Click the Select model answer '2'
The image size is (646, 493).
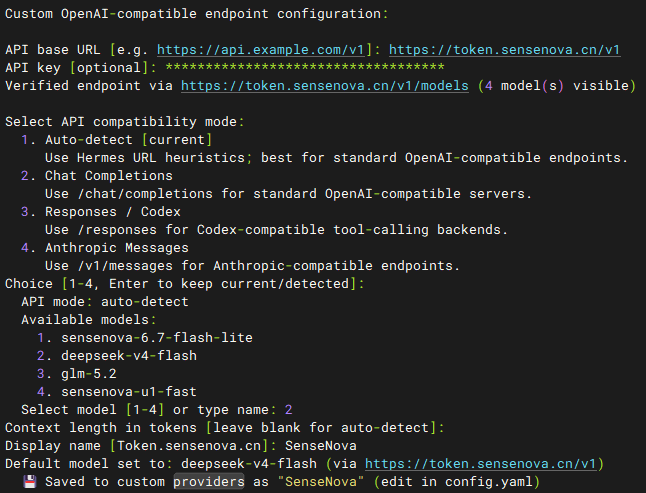tap(288, 410)
